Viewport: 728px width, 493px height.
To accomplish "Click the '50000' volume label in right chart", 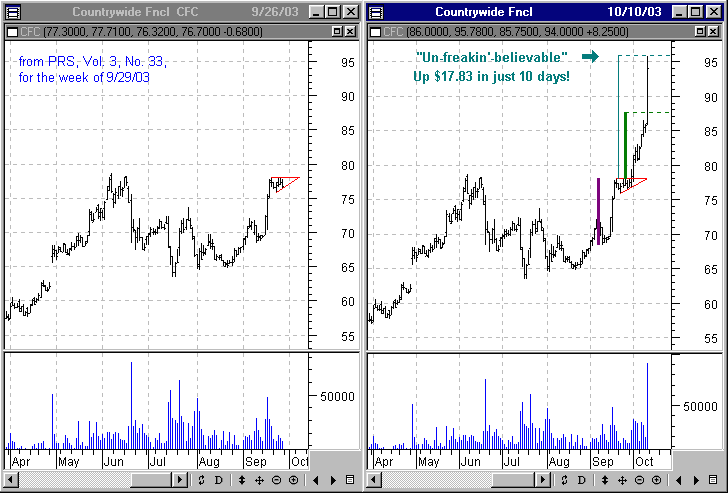I will tap(701, 407).
